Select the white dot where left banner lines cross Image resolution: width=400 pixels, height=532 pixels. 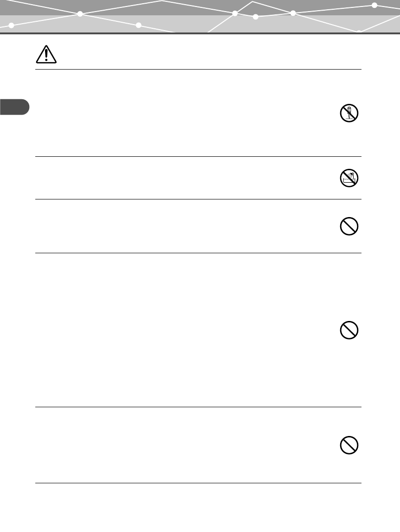pyautogui.click(x=80, y=14)
